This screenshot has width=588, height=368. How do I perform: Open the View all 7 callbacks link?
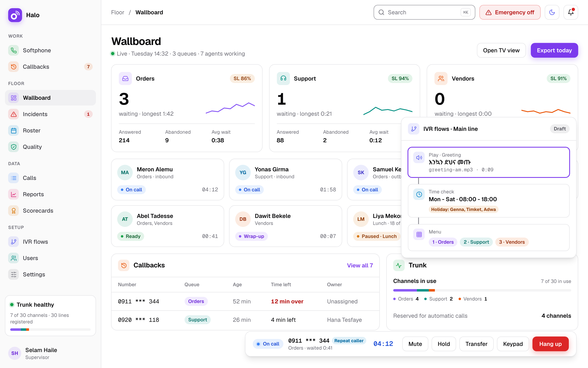[x=360, y=265]
